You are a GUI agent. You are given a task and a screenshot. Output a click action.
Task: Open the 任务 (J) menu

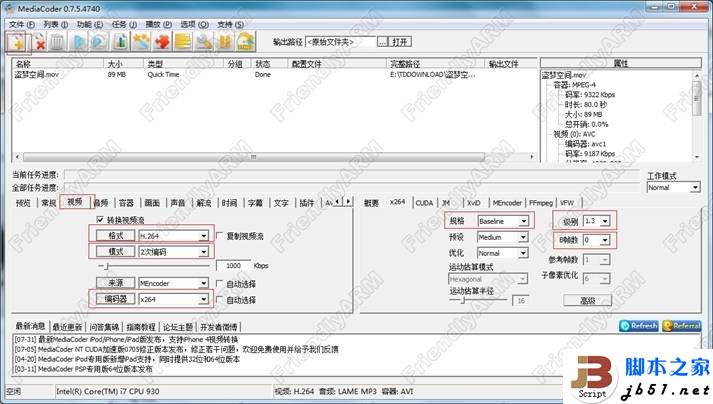[x=124, y=24]
